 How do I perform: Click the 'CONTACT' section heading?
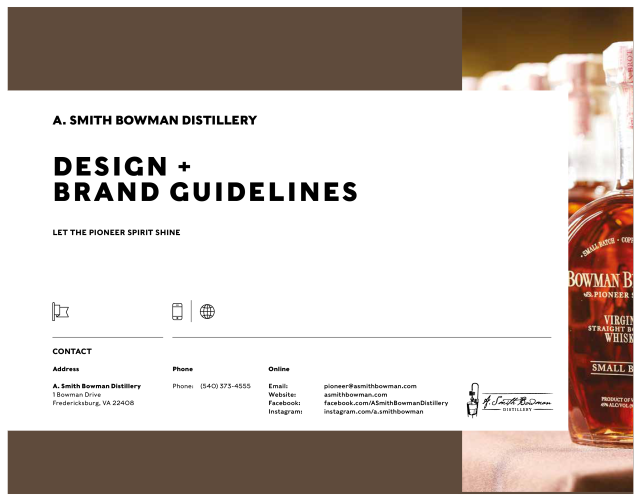coord(72,352)
